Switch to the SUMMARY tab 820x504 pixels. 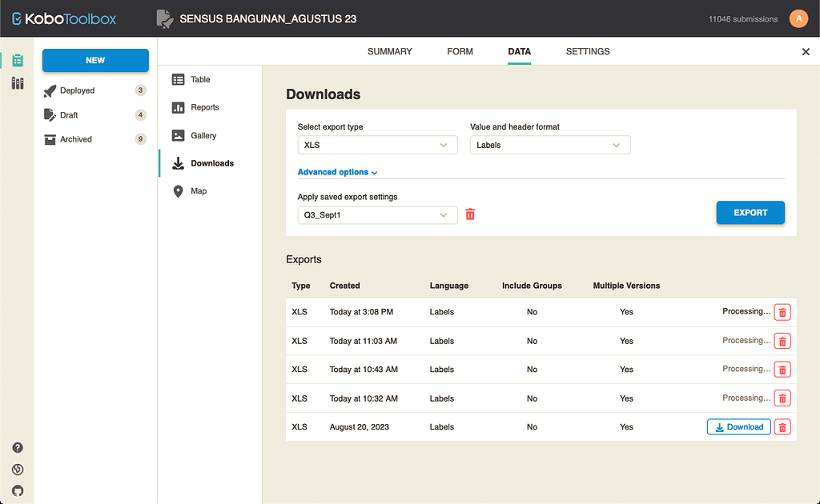point(389,51)
